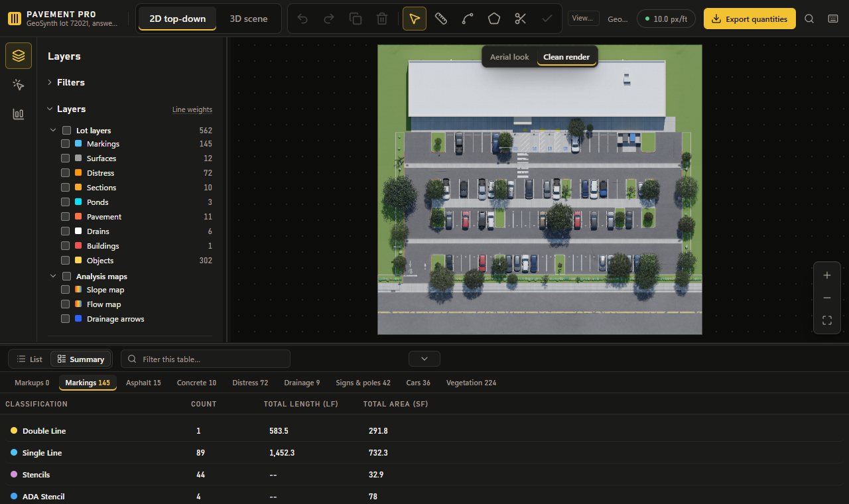Switch to the 3D scene tab
Viewport: 849px width, 504px height.
click(x=248, y=19)
